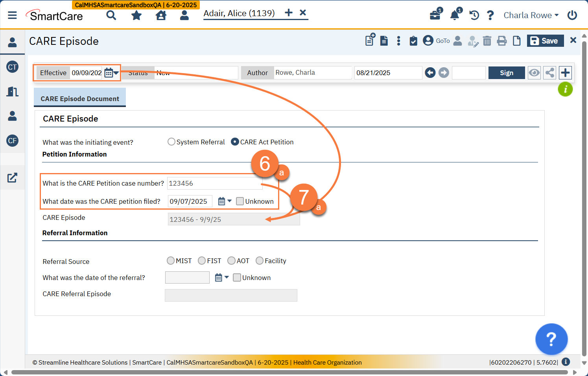Click the Save button
The width and height of the screenshot is (588, 376).
pyautogui.click(x=545, y=41)
